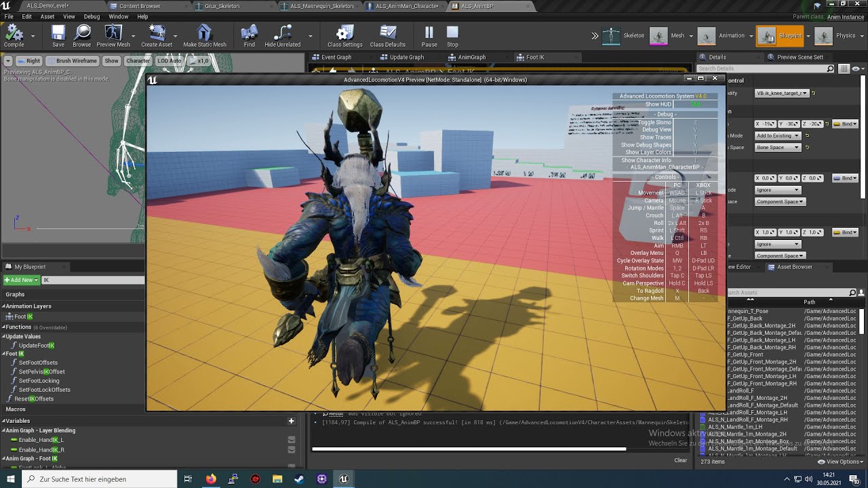The height and width of the screenshot is (488, 868).
Task: Open Find in blueprint tool
Action: coord(250,35)
